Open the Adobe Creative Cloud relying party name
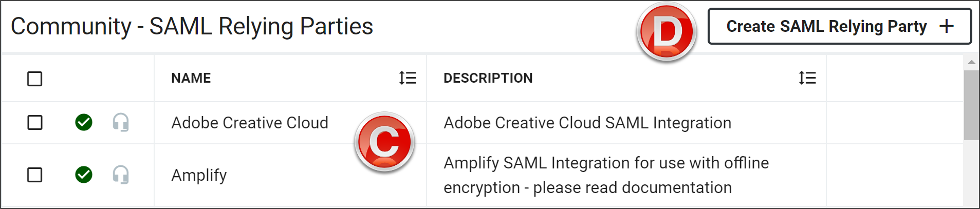980x209 pixels. [x=250, y=123]
